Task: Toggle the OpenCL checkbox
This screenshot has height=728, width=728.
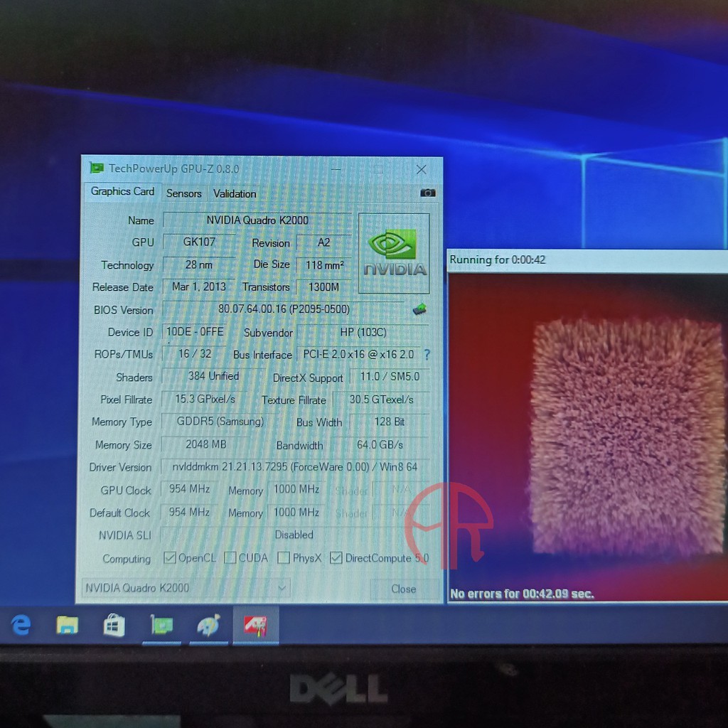Action: (170, 558)
